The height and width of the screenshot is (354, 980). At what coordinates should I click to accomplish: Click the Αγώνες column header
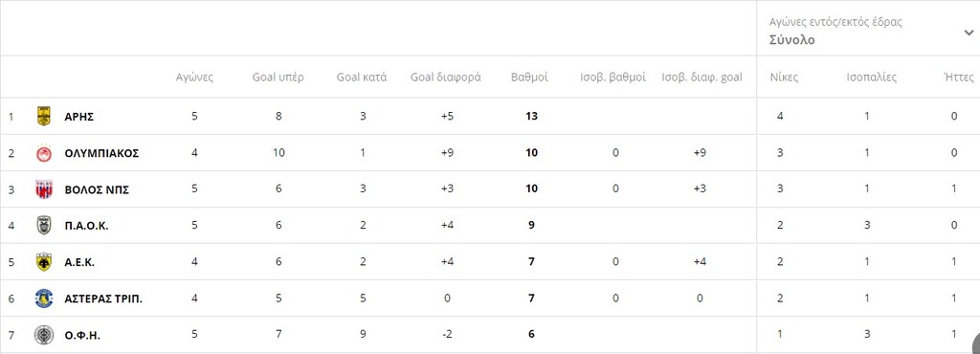194,77
